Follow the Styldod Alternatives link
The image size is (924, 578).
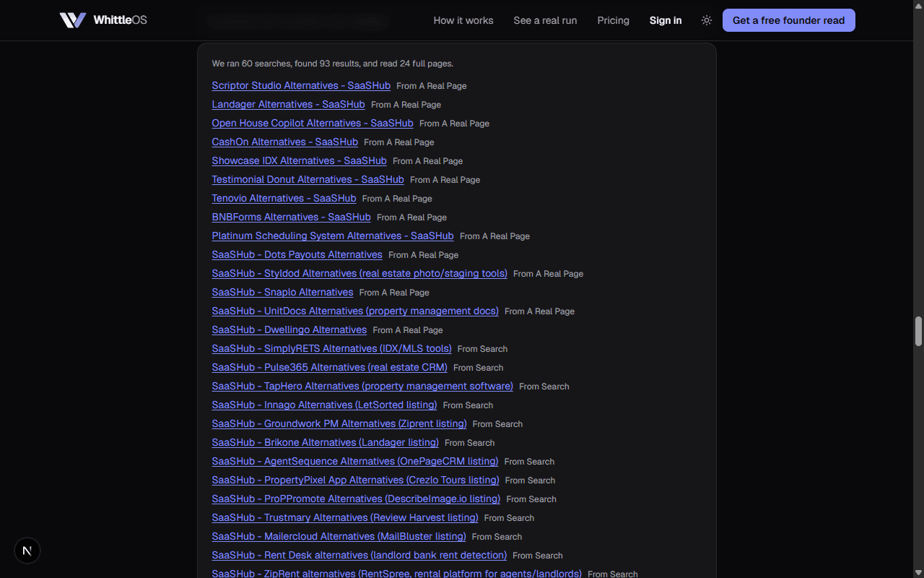[359, 273]
